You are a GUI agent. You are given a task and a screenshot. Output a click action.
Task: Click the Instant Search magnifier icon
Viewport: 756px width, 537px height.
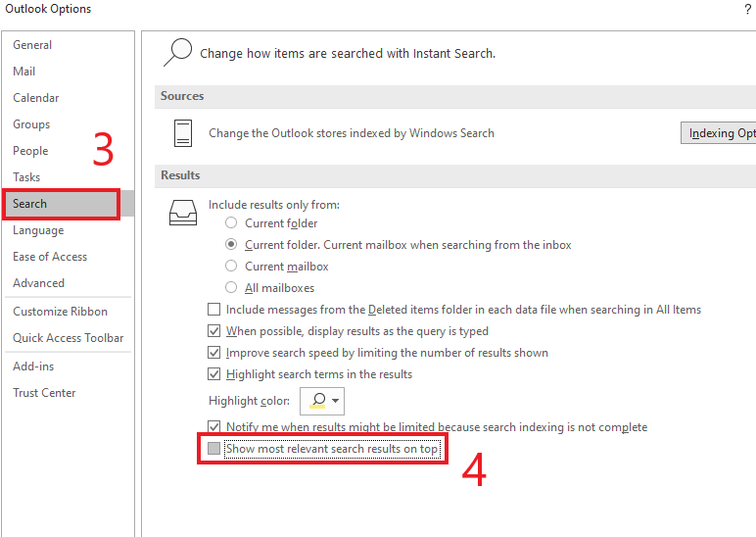pos(177,52)
